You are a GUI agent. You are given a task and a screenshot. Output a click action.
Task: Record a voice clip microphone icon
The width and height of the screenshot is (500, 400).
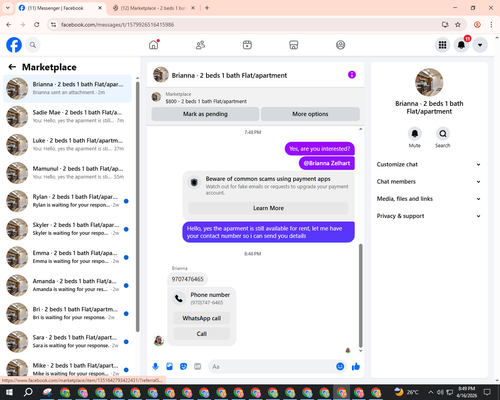coord(155,367)
